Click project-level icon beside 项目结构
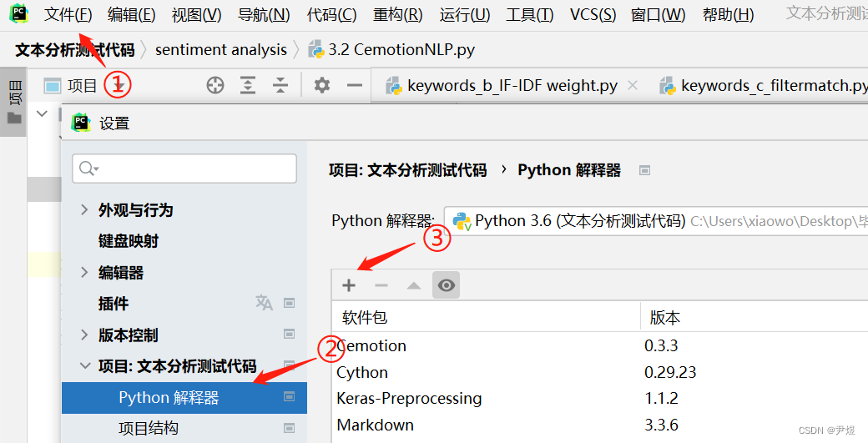The width and height of the screenshot is (868, 443). (289, 428)
